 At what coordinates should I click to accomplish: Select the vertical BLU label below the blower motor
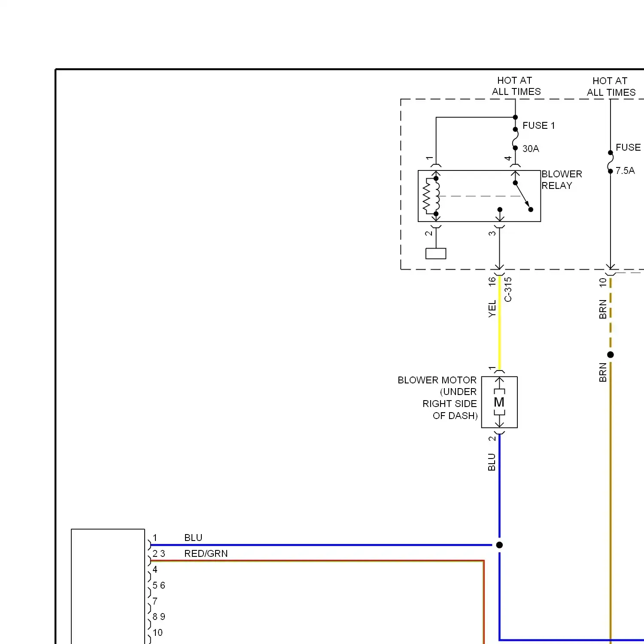coord(492,462)
